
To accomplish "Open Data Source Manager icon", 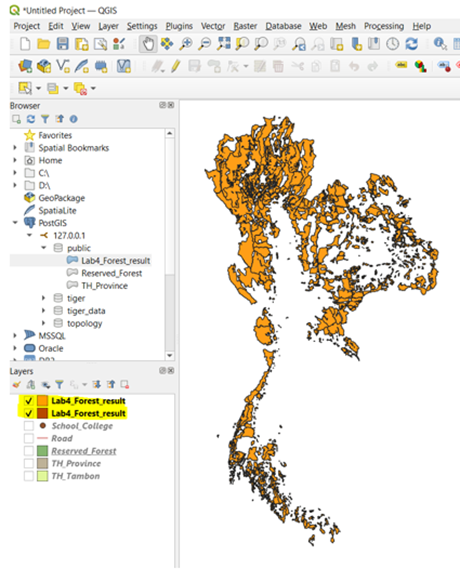I will tap(25, 66).
